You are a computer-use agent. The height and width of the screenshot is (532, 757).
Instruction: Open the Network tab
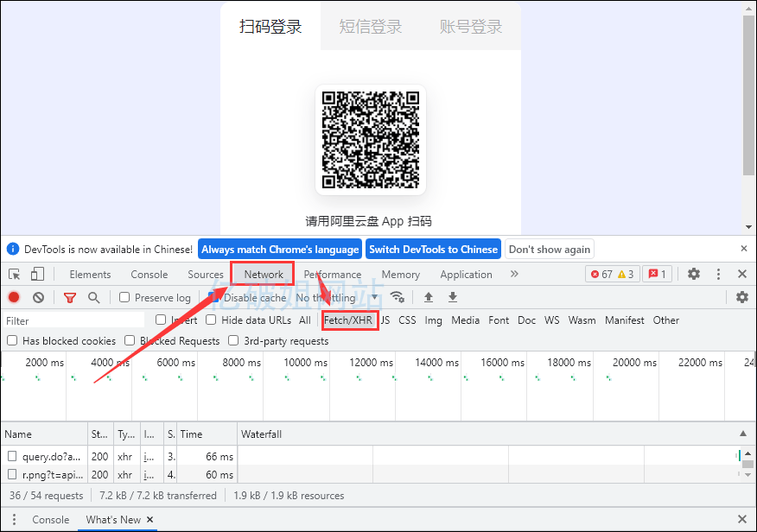(x=264, y=275)
